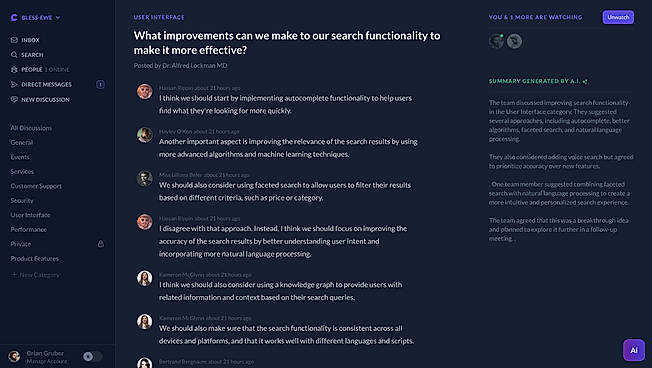This screenshot has width=652, height=368.
Task: Click the comment about knowledge graph
Action: pyautogui.click(x=280, y=291)
